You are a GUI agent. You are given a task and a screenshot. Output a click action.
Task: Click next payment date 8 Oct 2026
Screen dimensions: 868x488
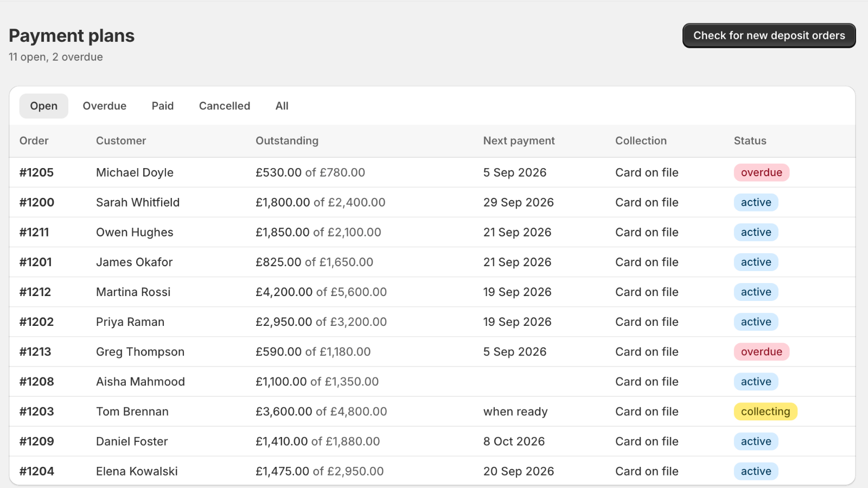point(514,441)
